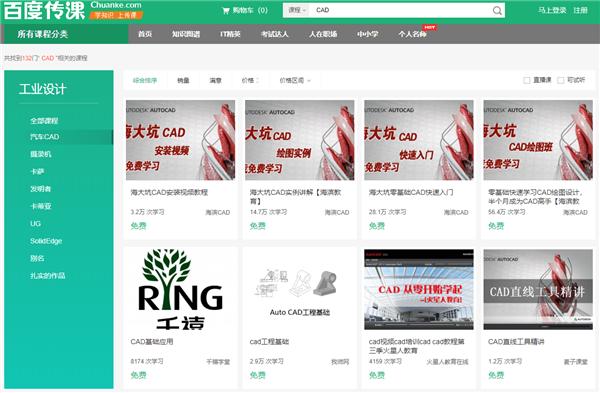Open the RING tree logo course thumbnail
Screen dimensions: 600x393
181,289
